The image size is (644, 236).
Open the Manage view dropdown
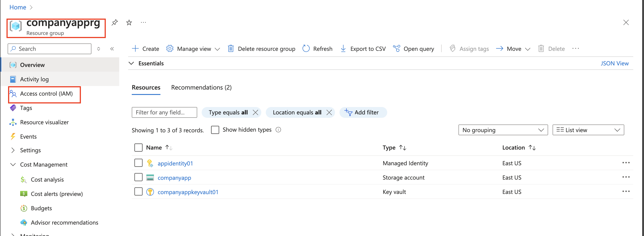(193, 49)
